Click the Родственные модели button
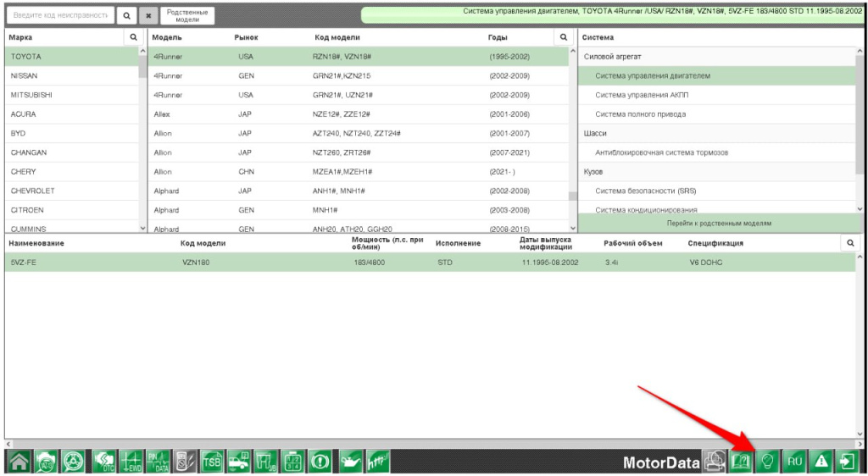The image size is (868, 476). (x=187, y=15)
